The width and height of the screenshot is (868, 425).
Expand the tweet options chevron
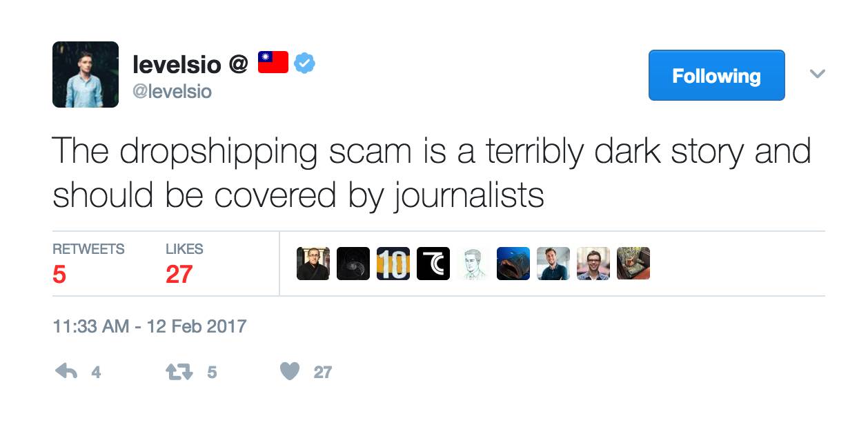[x=817, y=74]
